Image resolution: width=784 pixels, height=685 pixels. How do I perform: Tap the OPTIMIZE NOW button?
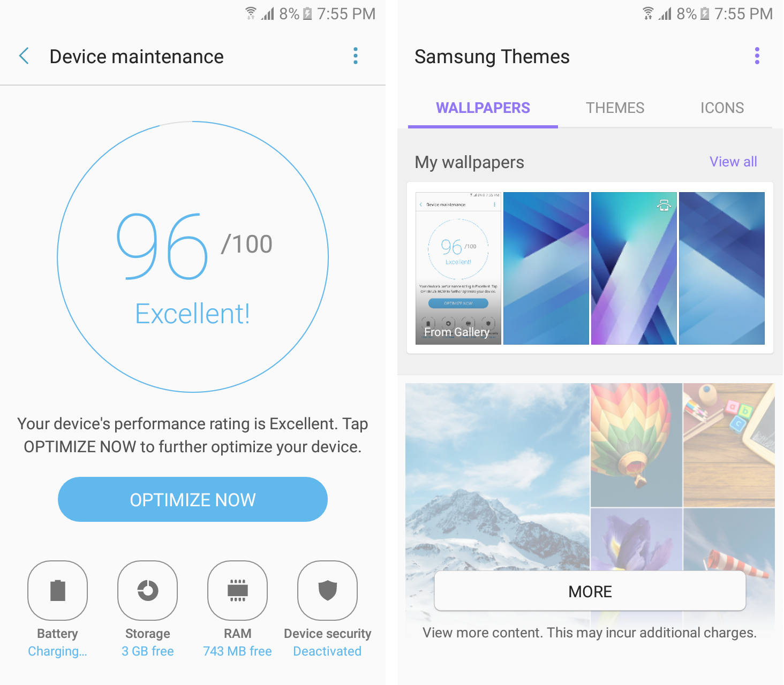(193, 499)
